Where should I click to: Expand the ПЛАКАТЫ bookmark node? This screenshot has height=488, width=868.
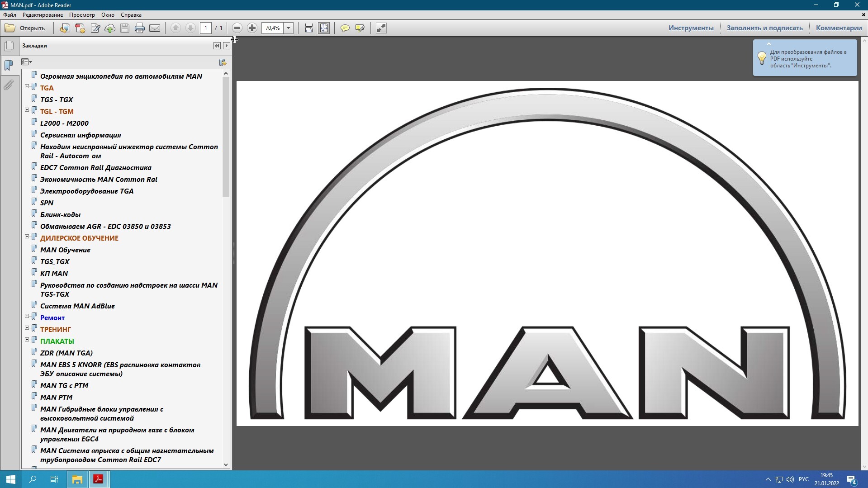(x=27, y=339)
